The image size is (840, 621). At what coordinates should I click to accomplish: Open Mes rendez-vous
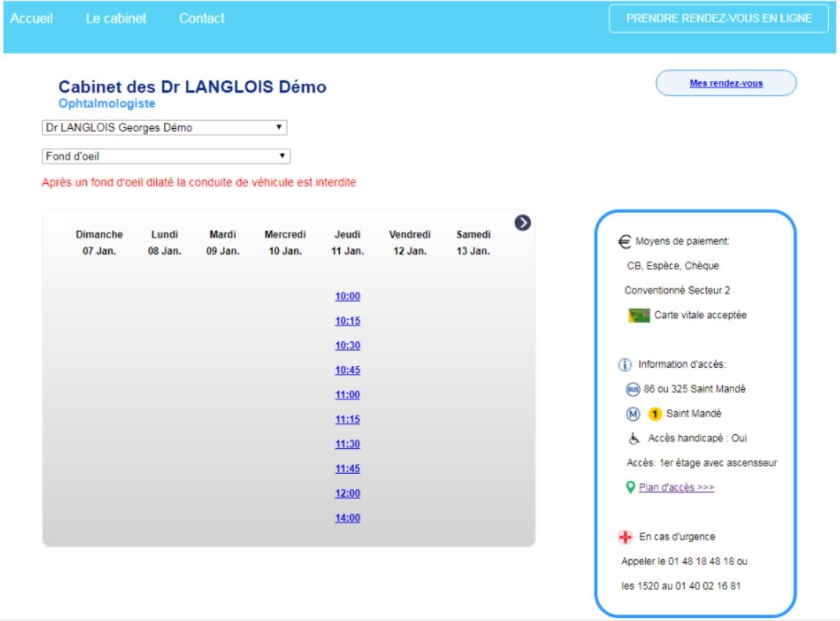[725, 83]
